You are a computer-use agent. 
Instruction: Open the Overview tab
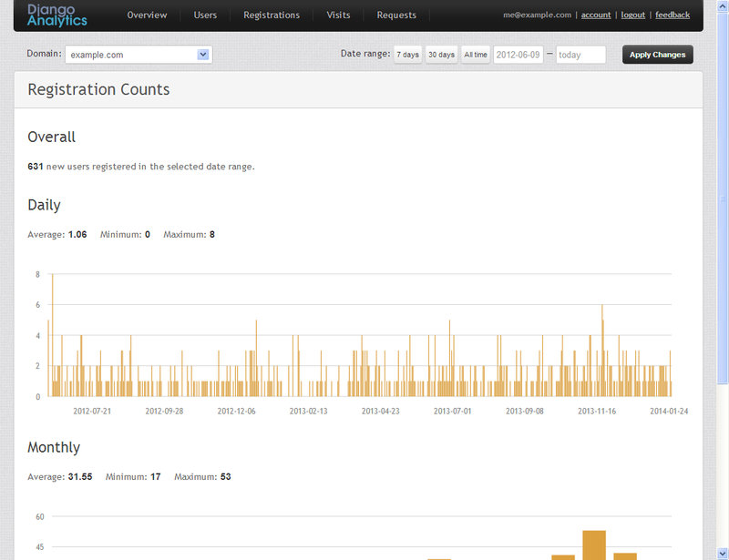pyautogui.click(x=147, y=15)
